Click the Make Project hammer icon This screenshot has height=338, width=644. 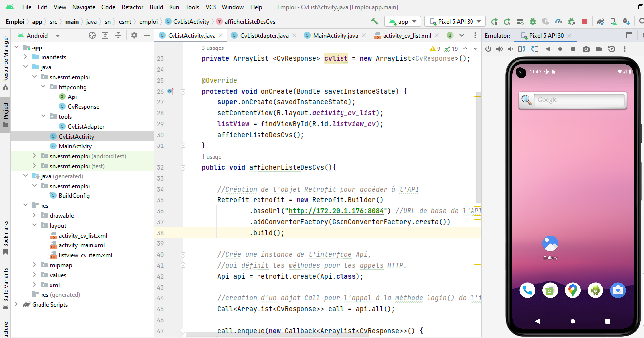pos(375,21)
